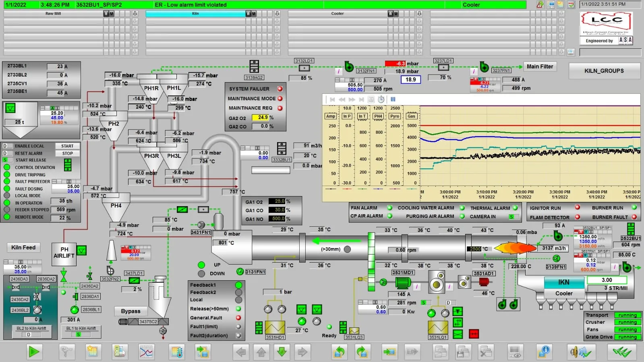Click the green double-checkmark acknowledge icon

tap(622, 352)
